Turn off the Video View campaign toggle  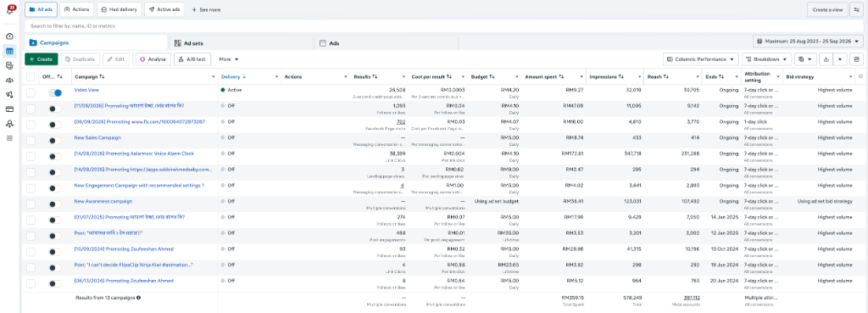pyautogui.click(x=55, y=93)
